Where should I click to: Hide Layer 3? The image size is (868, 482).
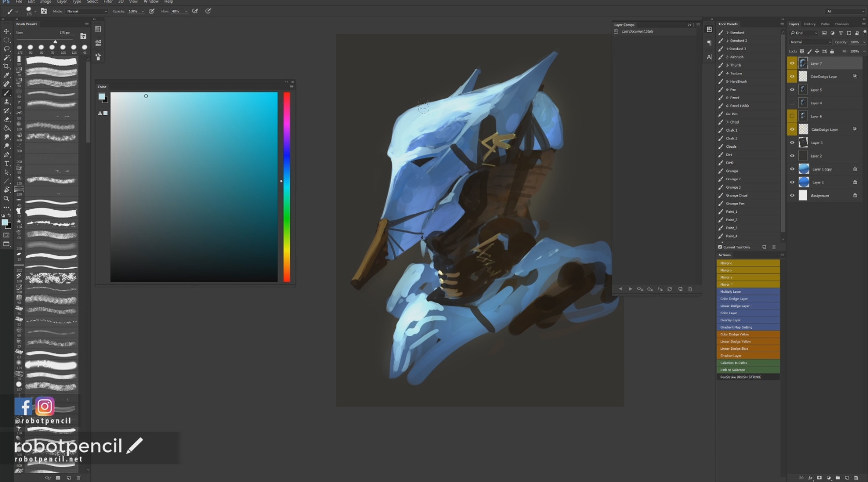click(792, 143)
